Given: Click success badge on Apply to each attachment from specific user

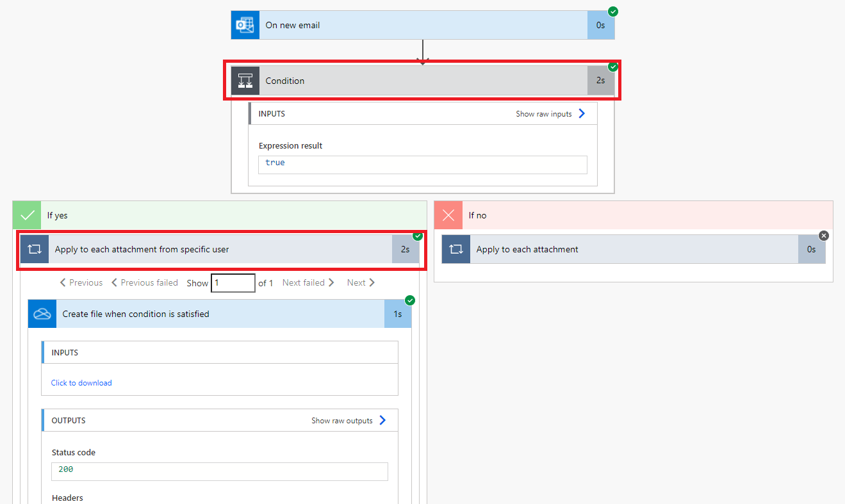Looking at the screenshot, I should coord(418,236).
